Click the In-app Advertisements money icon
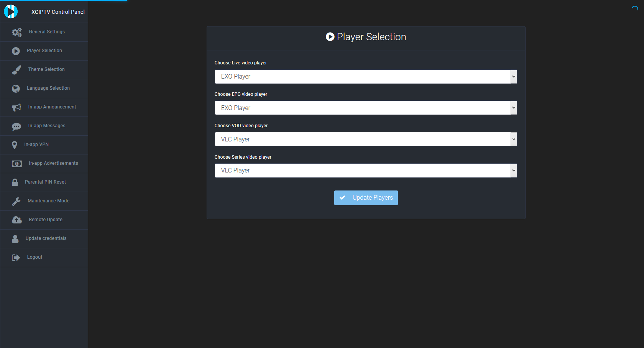This screenshot has height=348, width=644. coord(16,164)
